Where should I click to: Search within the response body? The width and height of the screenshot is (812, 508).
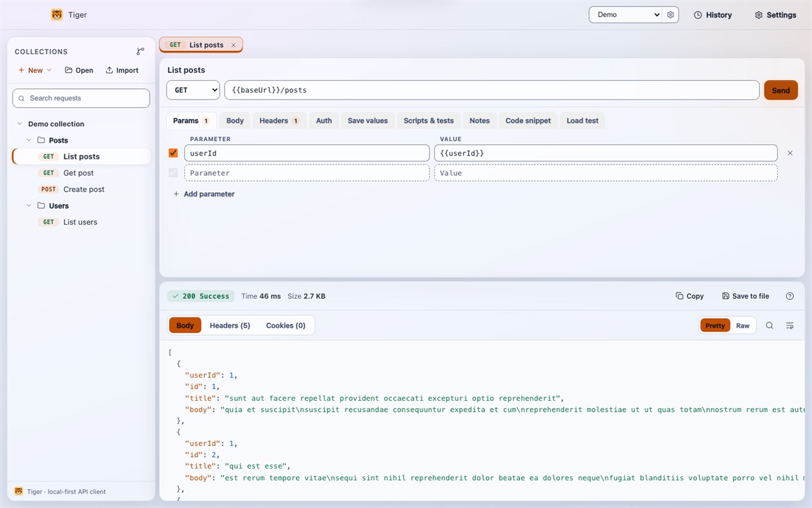tap(769, 326)
